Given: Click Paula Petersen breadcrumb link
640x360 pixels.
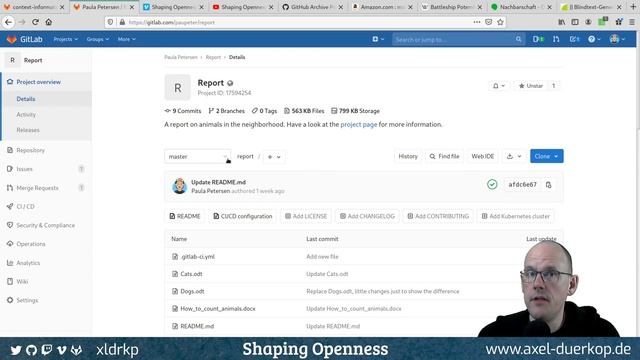Looking at the screenshot, I should click(x=181, y=57).
